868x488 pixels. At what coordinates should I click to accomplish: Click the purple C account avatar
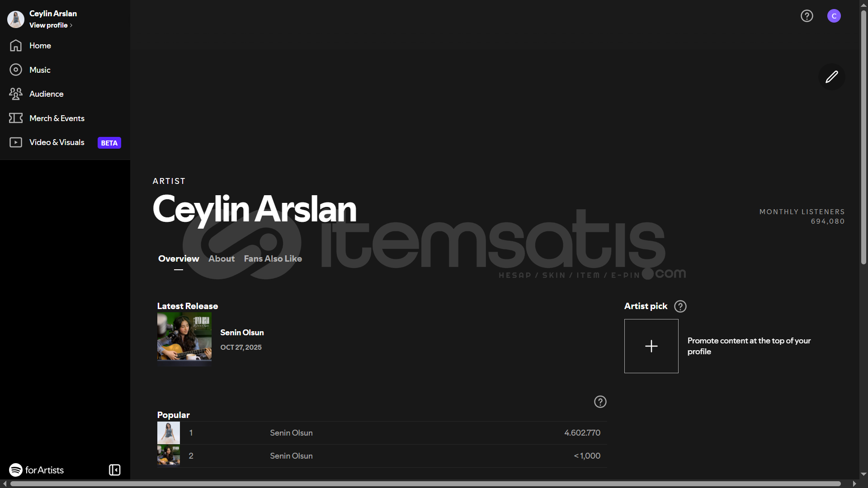point(834,16)
